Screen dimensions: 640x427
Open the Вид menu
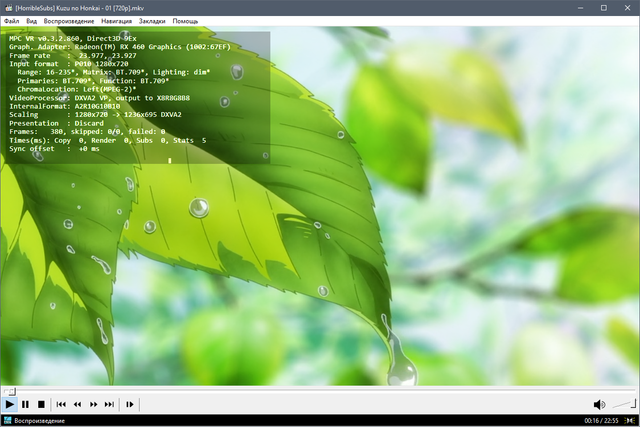(31, 21)
